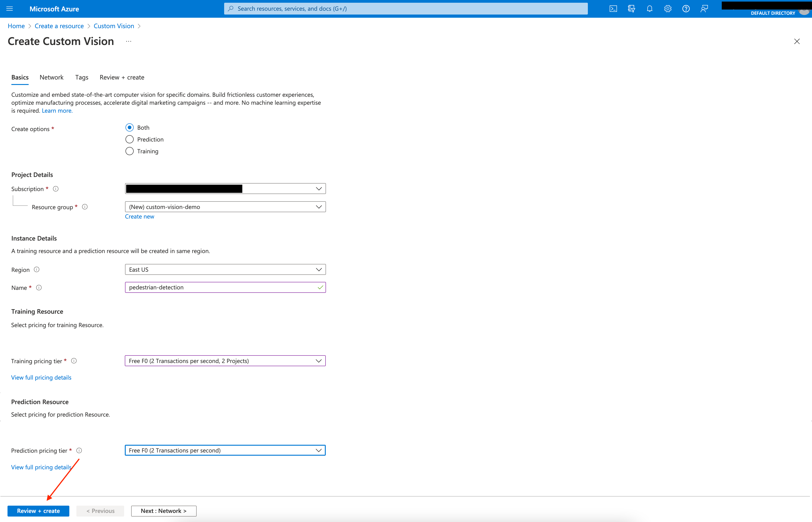Open the feedback icon in top bar
The width and height of the screenshot is (812, 522).
[704, 9]
